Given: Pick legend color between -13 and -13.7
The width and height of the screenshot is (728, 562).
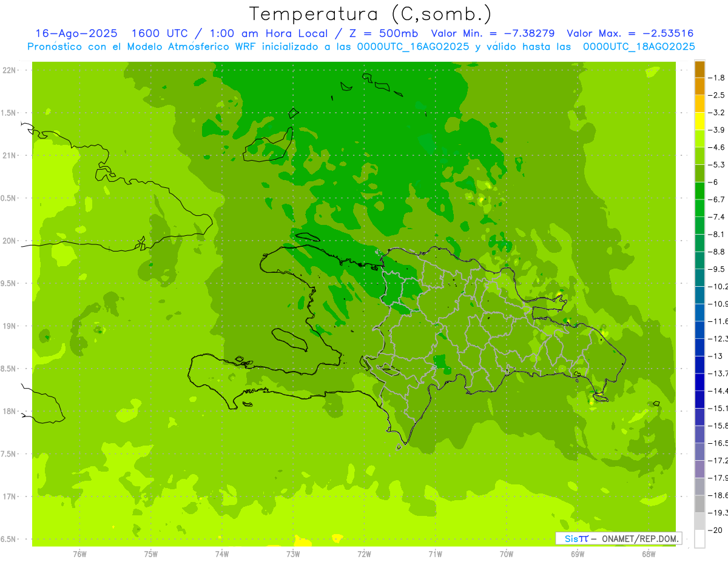Looking at the screenshot, I should 699,364.
